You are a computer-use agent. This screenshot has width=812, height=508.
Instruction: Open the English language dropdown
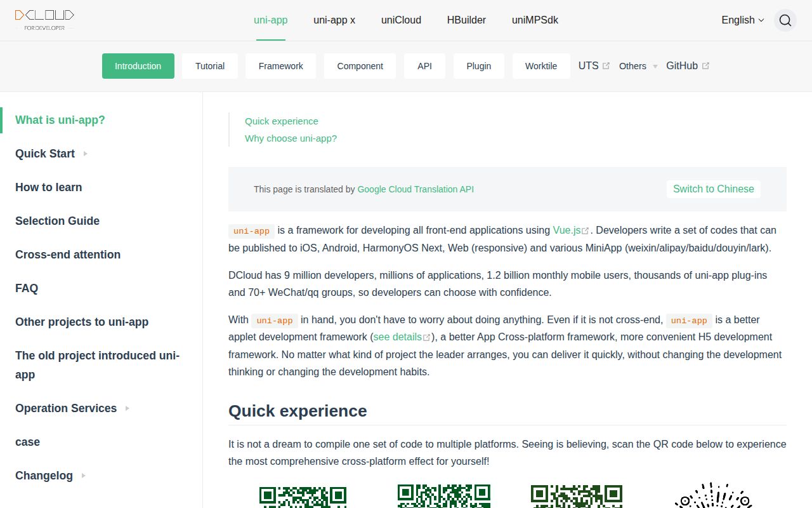click(743, 20)
